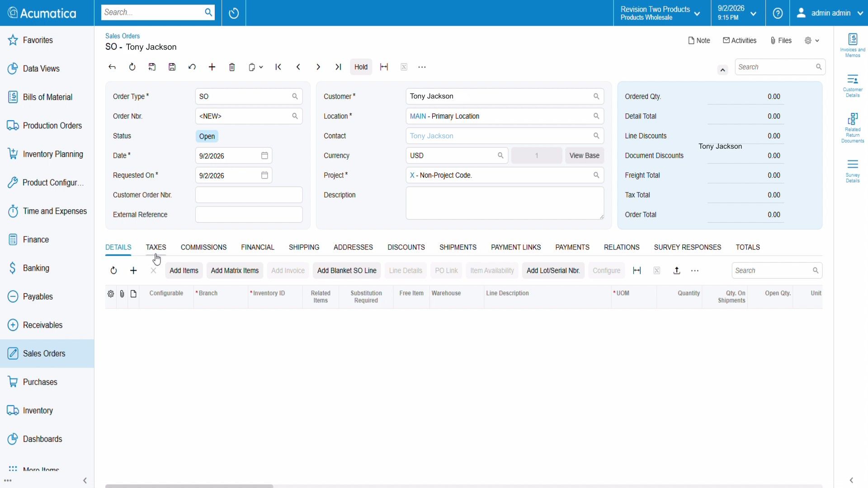The width and height of the screenshot is (868, 488).
Task: Switch to the ADDRESSES tab
Action: pos(353,247)
